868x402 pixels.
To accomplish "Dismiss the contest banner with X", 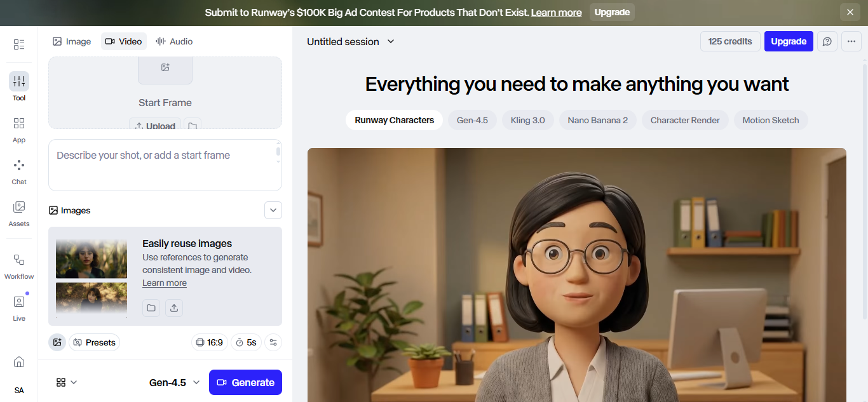I will [850, 12].
